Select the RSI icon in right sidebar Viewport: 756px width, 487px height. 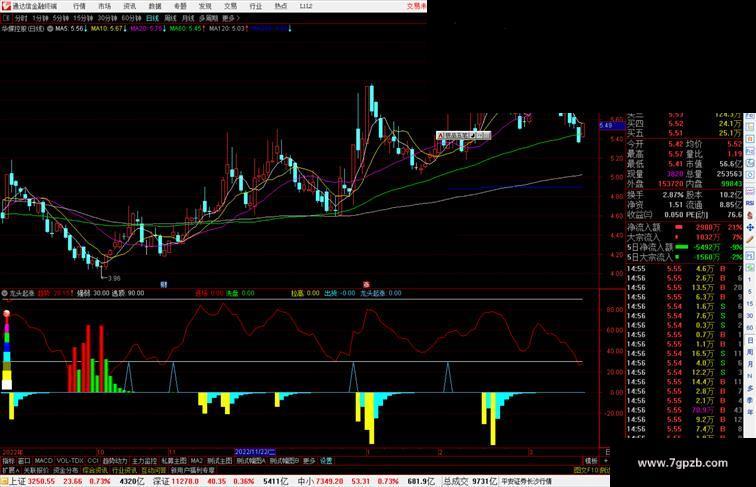pyautogui.click(x=750, y=204)
